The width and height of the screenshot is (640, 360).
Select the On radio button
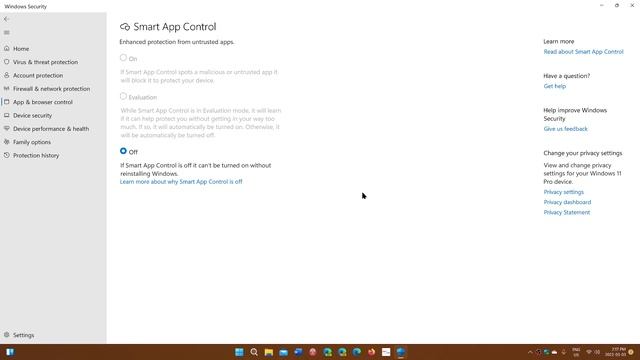click(x=123, y=58)
